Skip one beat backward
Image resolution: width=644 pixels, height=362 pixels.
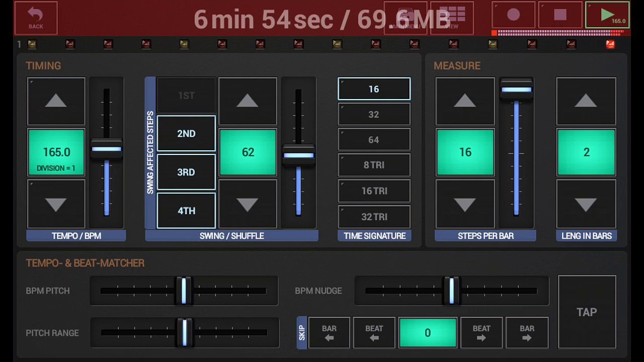(x=374, y=333)
